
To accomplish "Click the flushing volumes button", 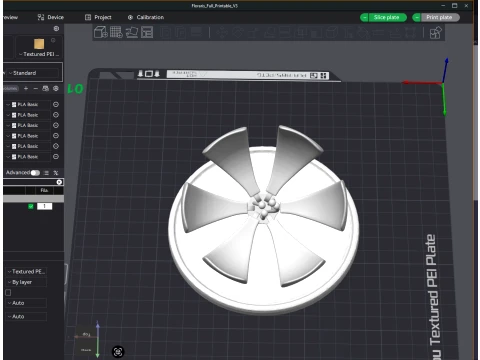I will [x=11, y=88].
